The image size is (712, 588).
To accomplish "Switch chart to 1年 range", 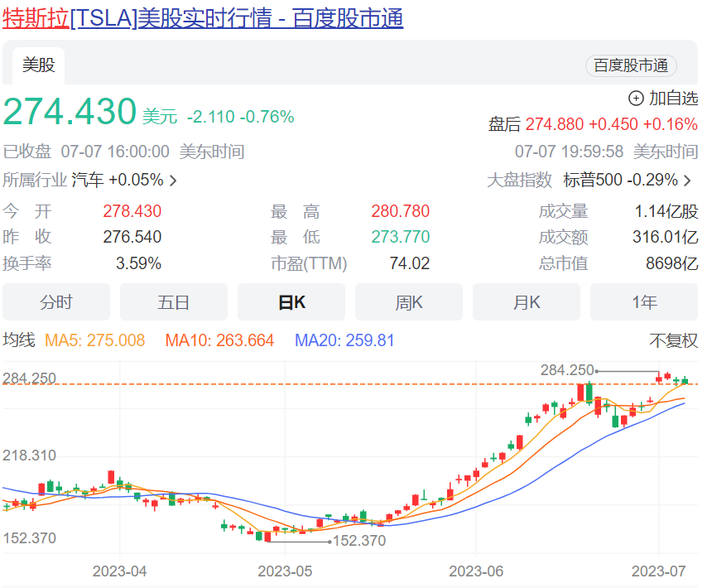I will tap(644, 302).
